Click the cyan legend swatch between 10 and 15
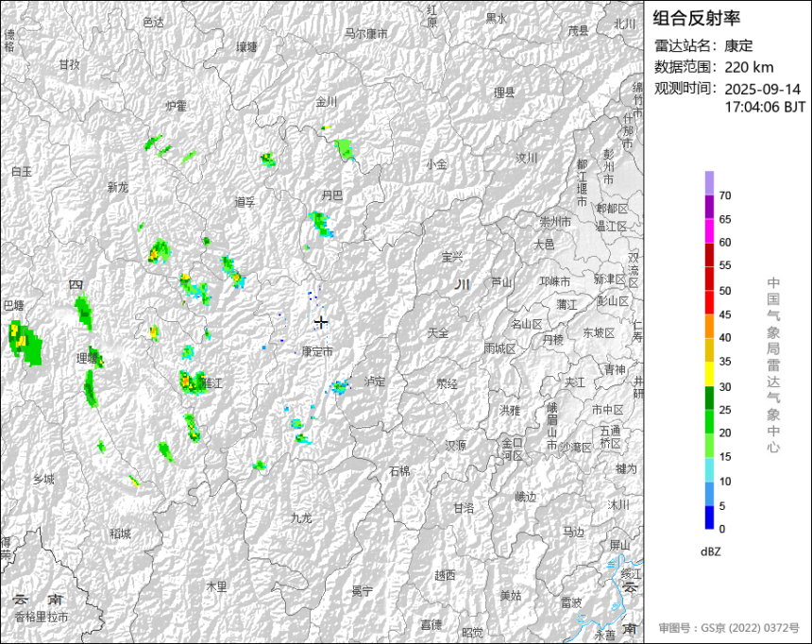812x644 pixels. pos(709,469)
